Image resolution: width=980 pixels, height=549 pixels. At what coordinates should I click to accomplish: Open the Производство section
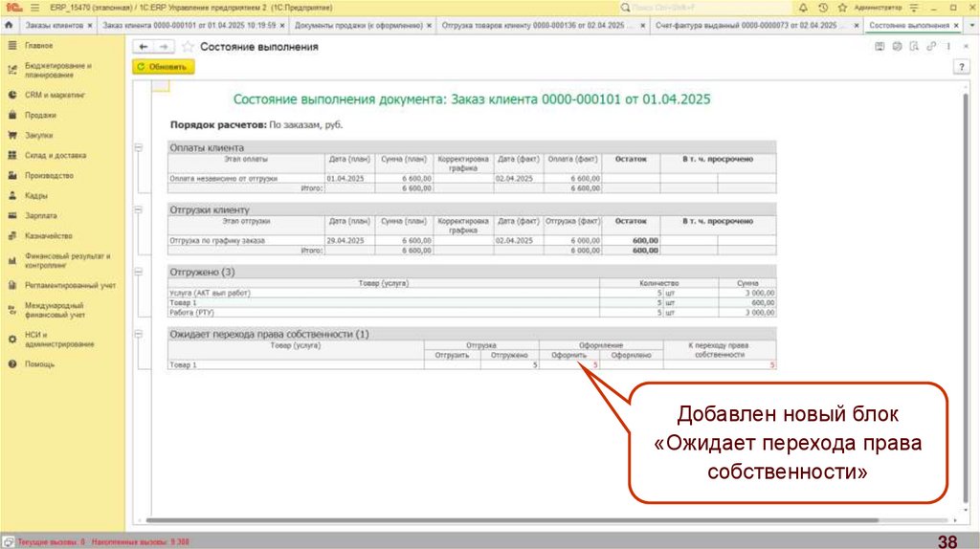[x=49, y=175]
